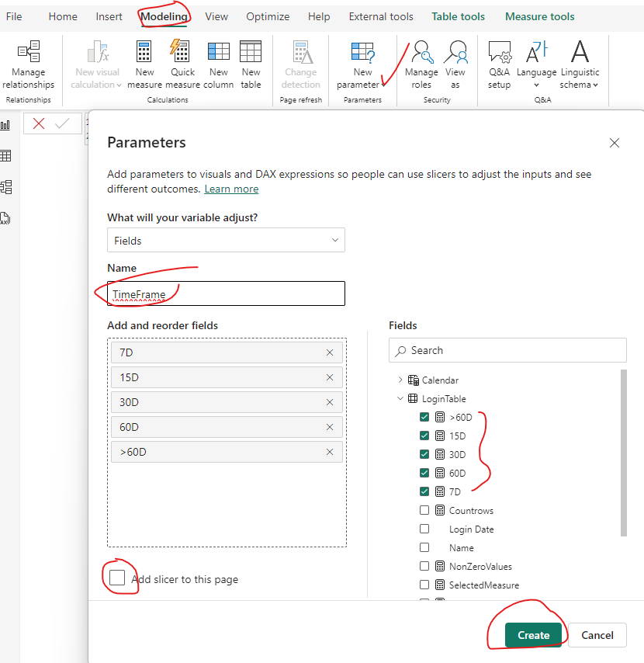The image size is (644, 663).
Task: Click New measure in the Calculations group
Action: click(x=144, y=64)
